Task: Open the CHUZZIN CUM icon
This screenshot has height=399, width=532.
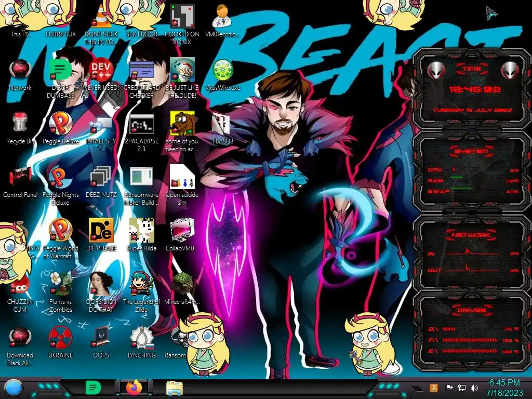Action: pyautogui.click(x=20, y=292)
